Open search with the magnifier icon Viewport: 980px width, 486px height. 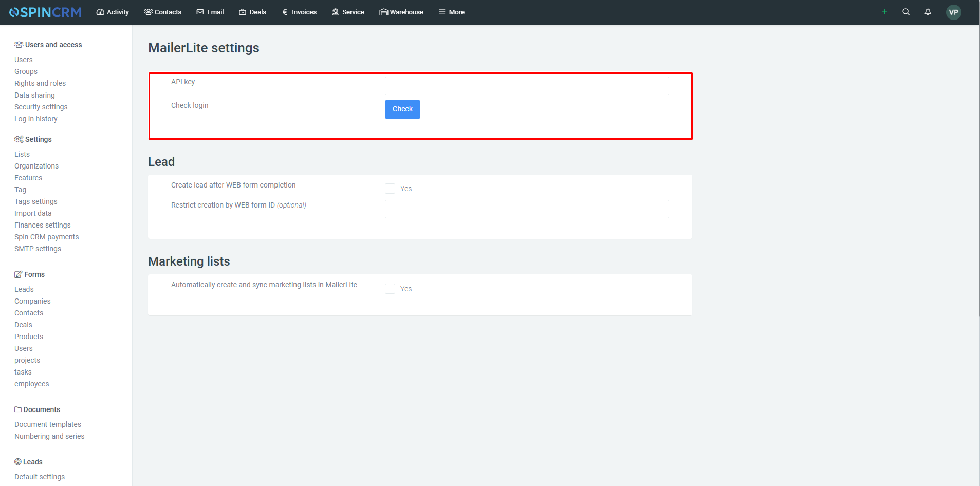(906, 12)
